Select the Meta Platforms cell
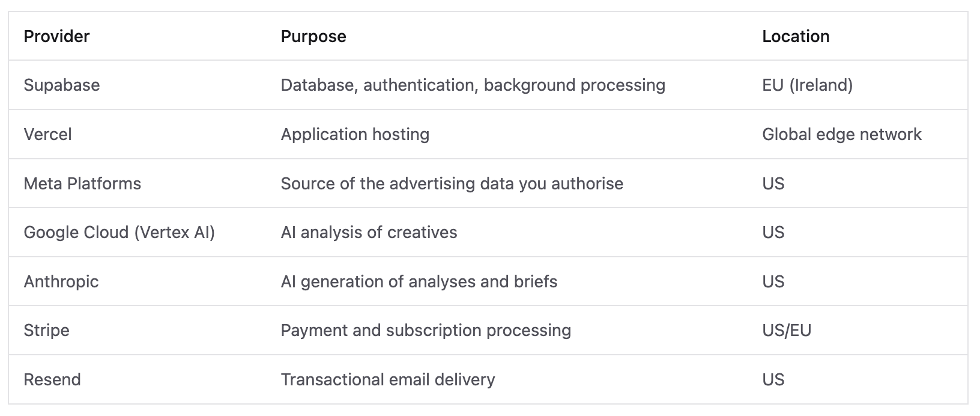The width and height of the screenshot is (980, 416). [x=82, y=183]
